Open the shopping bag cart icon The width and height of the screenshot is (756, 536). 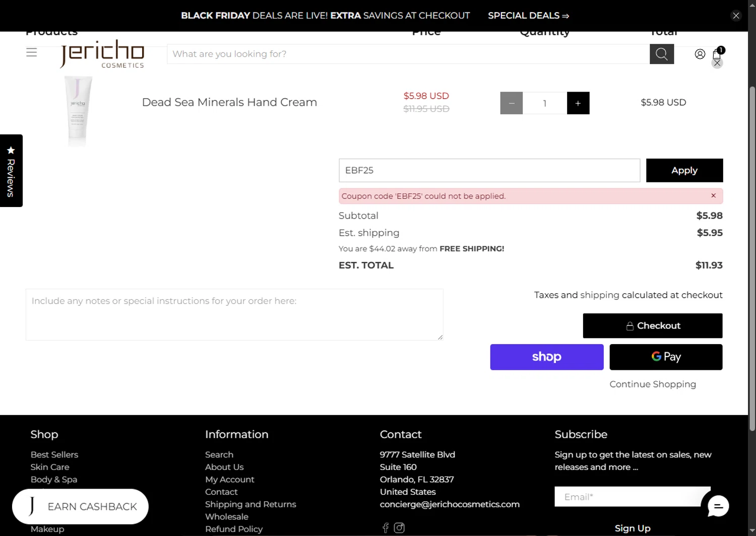pos(717,54)
